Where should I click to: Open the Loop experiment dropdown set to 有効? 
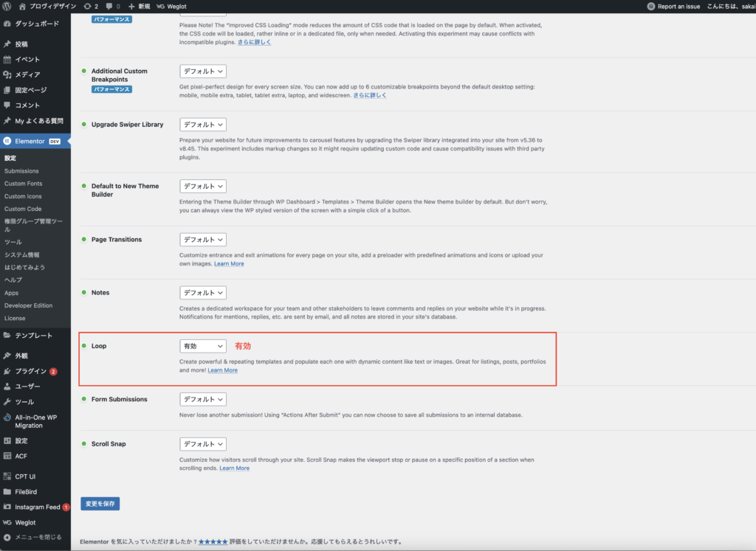(203, 346)
